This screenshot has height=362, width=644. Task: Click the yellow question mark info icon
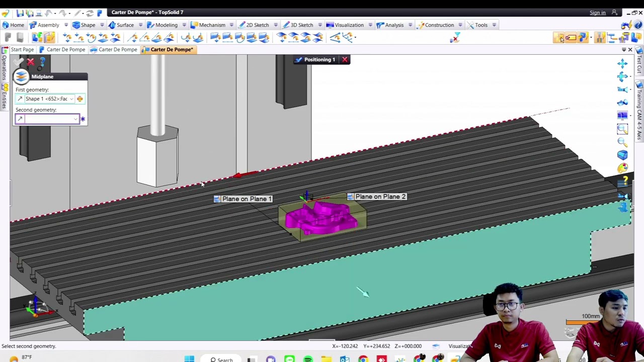coord(624,181)
